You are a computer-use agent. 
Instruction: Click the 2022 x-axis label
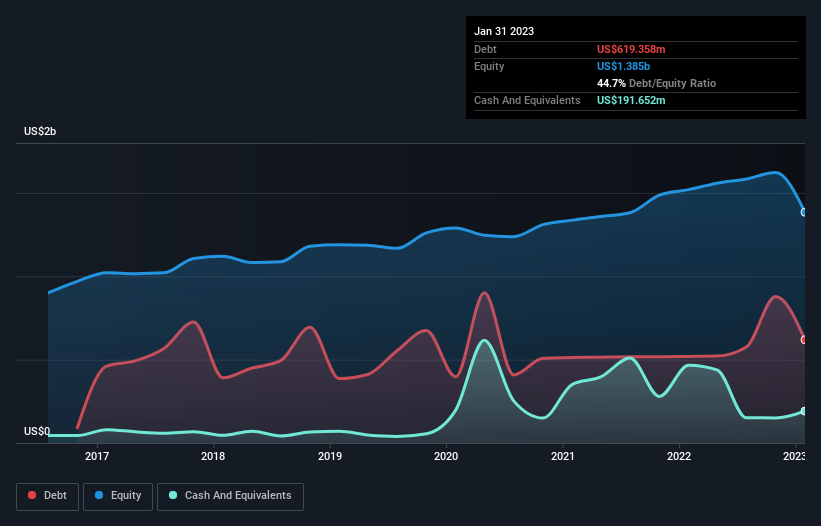(x=679, y=456)
